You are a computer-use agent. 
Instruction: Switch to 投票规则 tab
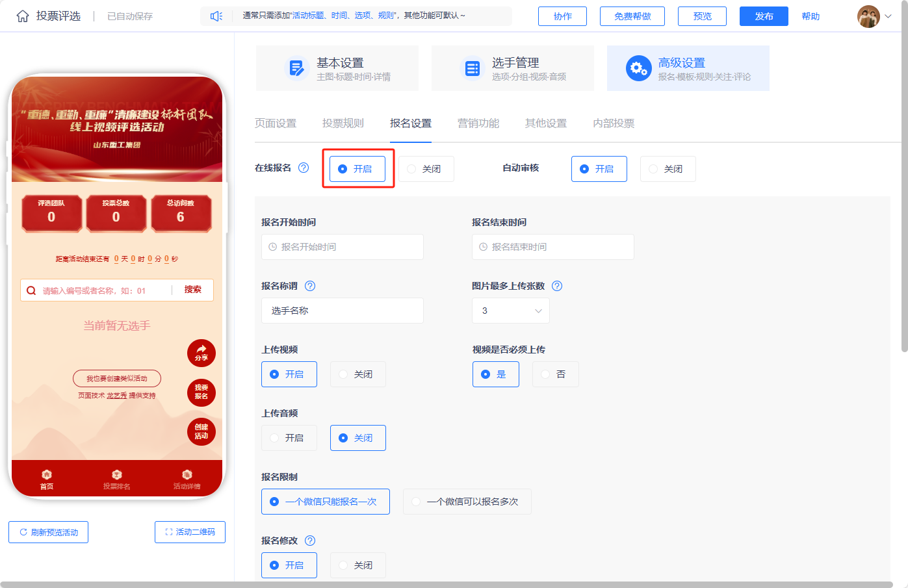343,123
